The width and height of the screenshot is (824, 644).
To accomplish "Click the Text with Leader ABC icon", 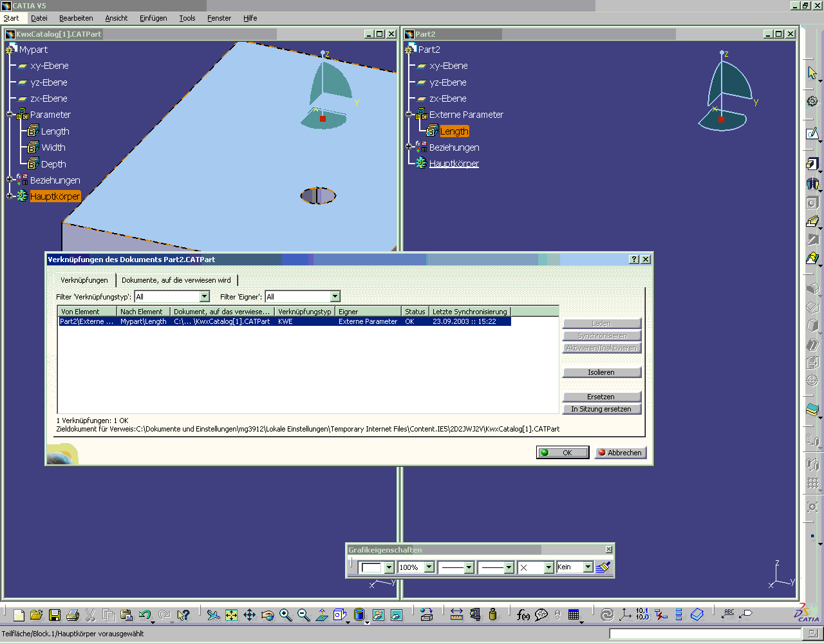I will [x=728, y=614].
